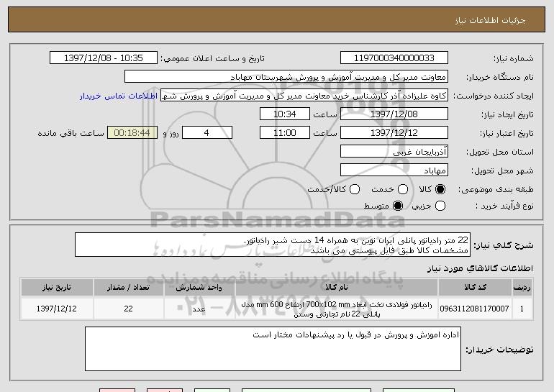Viewport: 554px width, 392px height.
Task: Click the جزئیات اطلاعات نیاز header title
Action: tap(490, 20)
